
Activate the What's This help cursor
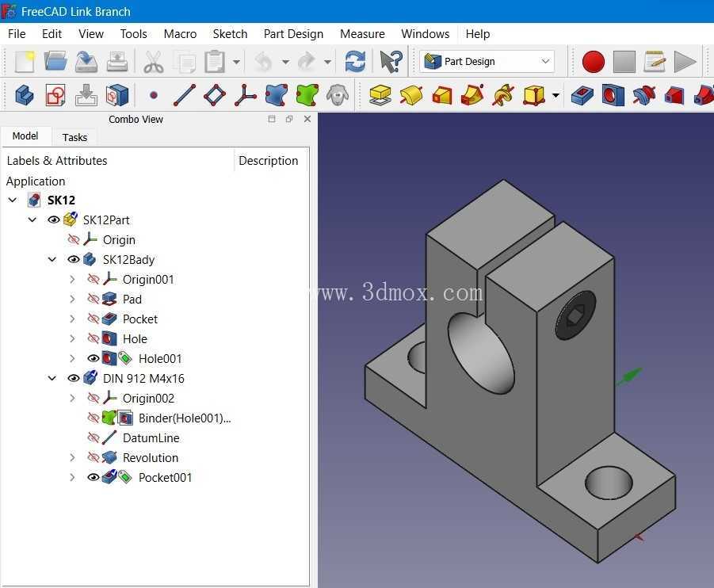391,62
